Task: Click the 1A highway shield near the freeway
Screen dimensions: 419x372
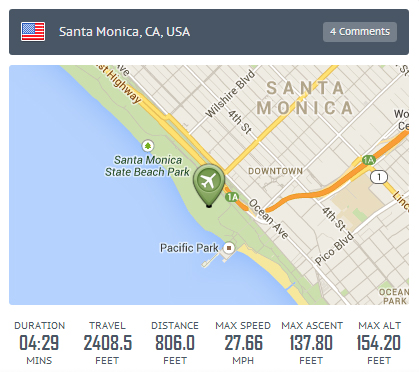Action: tap(369, 160)
